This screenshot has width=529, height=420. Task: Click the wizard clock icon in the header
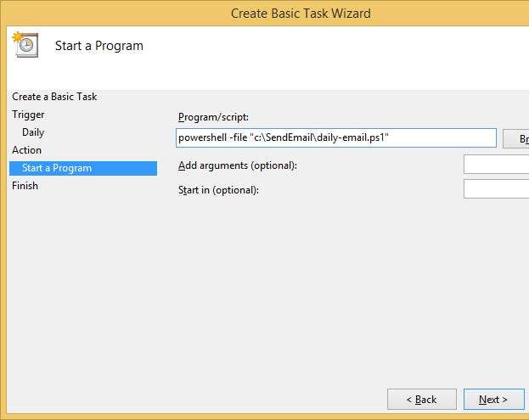[x=25, y=45]
